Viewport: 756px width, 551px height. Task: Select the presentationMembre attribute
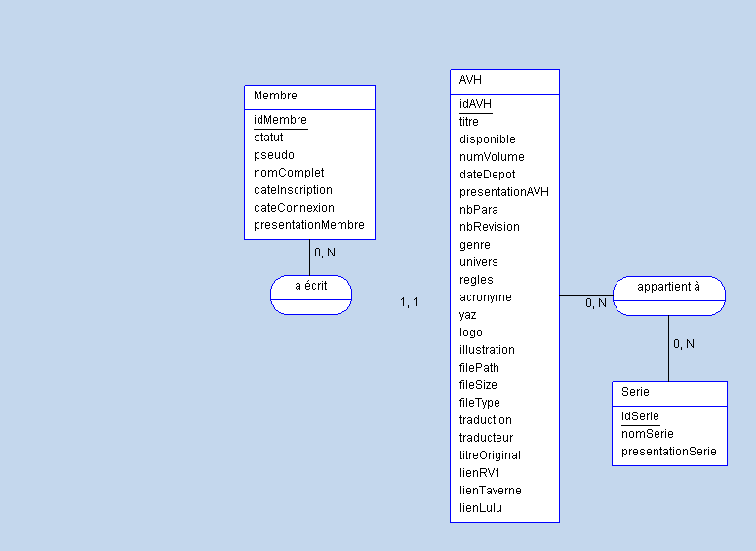tap(308, 225)
